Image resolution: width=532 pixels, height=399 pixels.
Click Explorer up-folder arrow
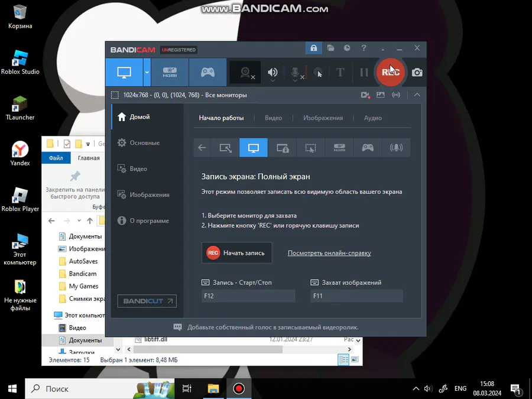pos(90,221)
